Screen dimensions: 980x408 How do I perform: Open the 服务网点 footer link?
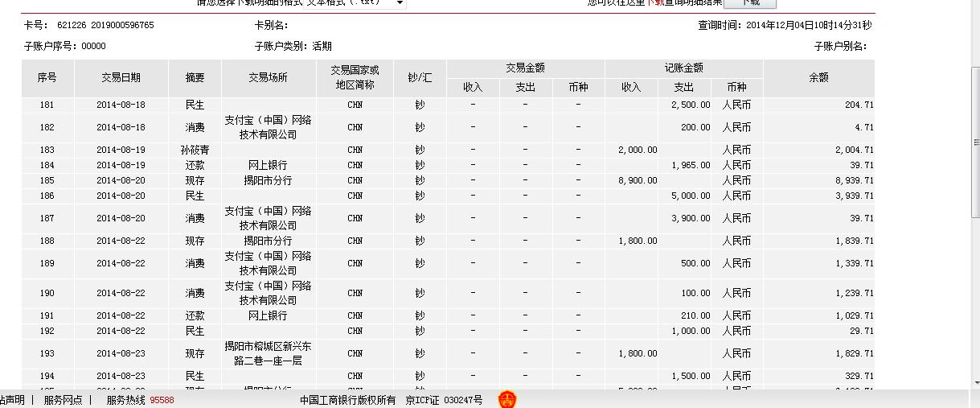click(x=63, y=400)
